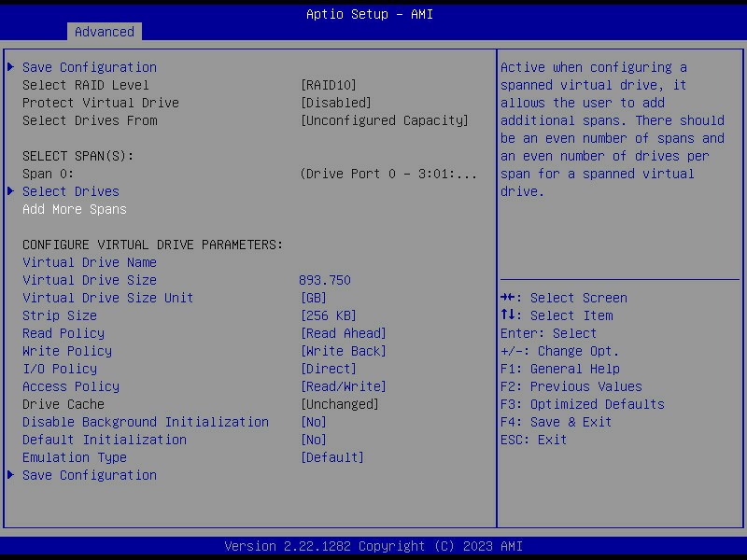Change Emulation Type Default option
The width and height of the screenshot is (747, 560).
pyautogui.click(x=332, y=457)
